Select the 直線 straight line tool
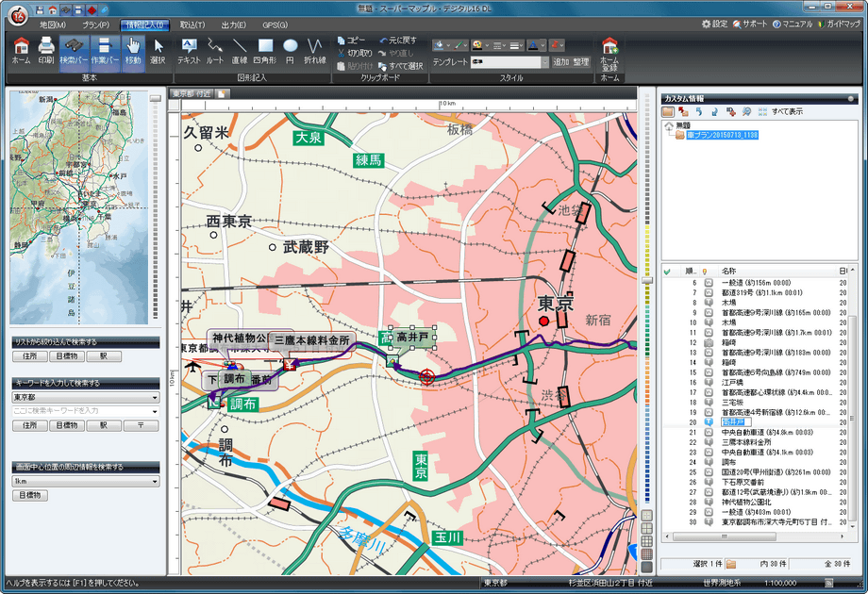This screenshot has width=868, height=594. 239,51
